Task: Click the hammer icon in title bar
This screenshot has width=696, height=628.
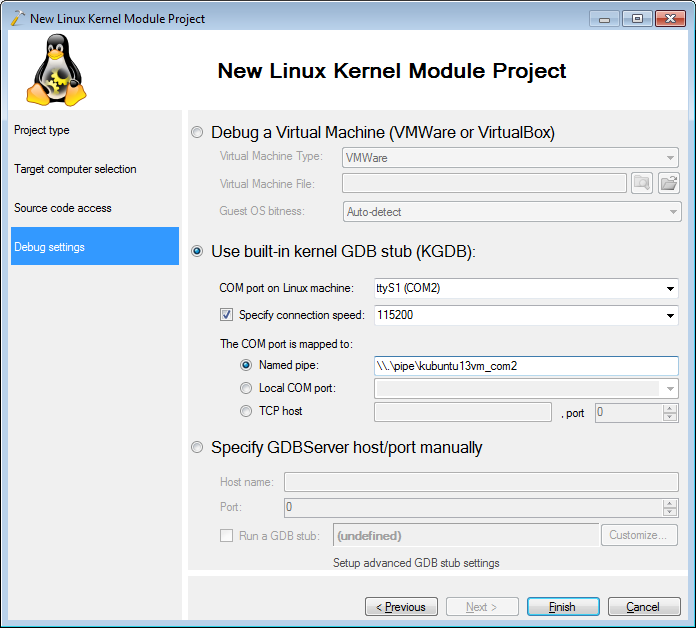Action: click(17, 18)
